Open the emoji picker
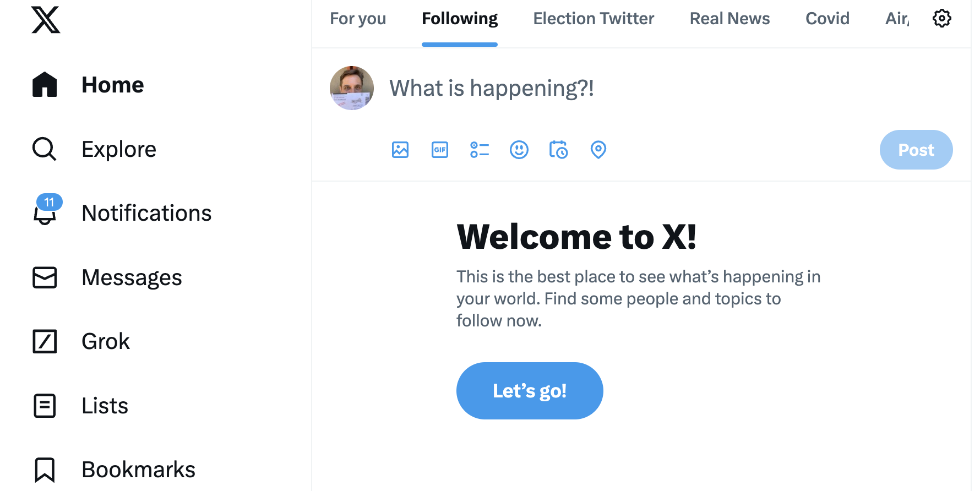This screenshot has width=980, height=491. pos(519,150)
